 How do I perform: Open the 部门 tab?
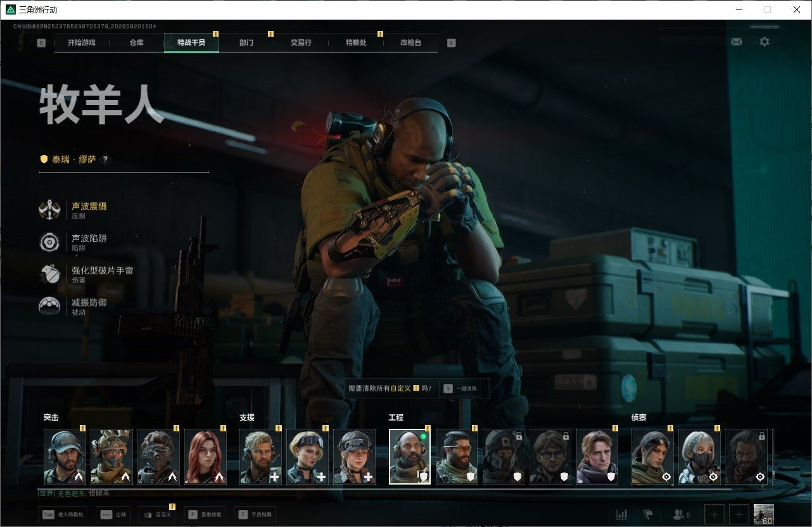[246, 43]
